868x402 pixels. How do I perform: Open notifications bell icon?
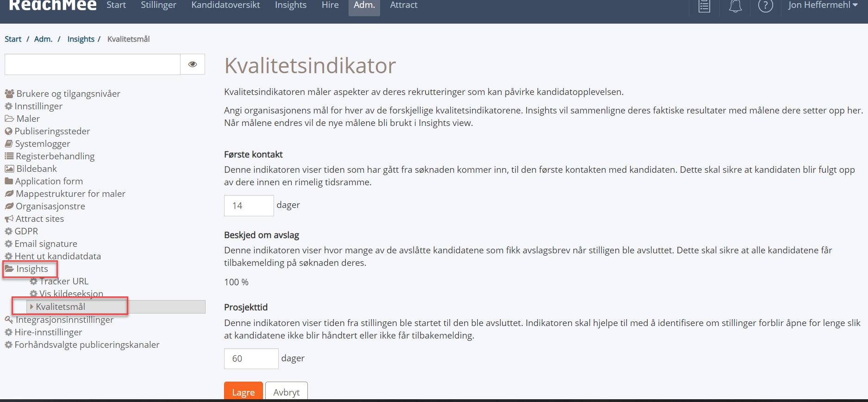[x=735, y=6]
